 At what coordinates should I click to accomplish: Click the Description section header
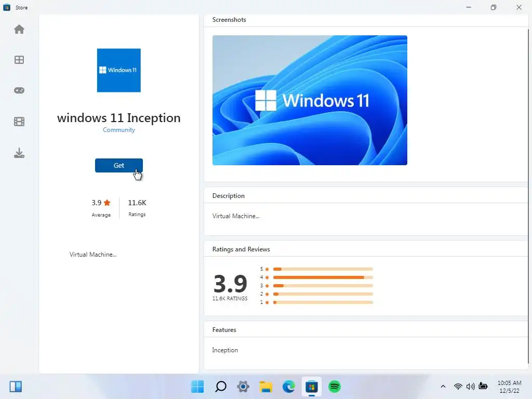coord(229,196)
